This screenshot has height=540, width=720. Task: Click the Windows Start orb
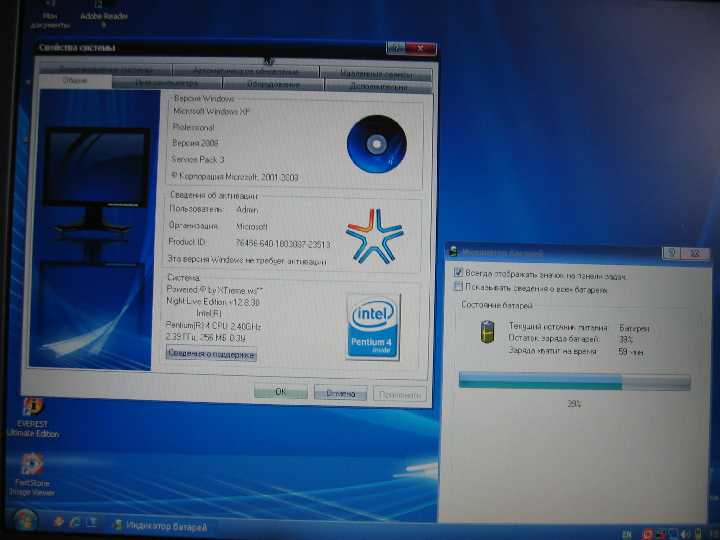(x=25, y=522)
